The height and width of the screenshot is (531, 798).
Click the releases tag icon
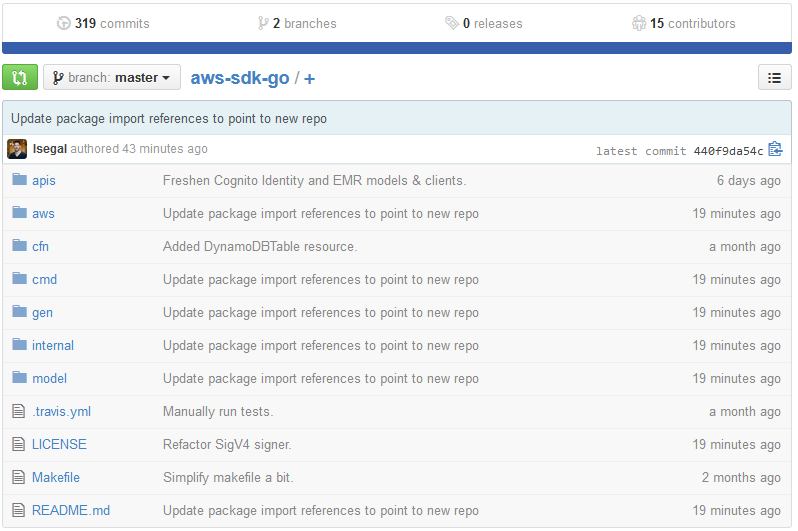[x=451, y=23]
